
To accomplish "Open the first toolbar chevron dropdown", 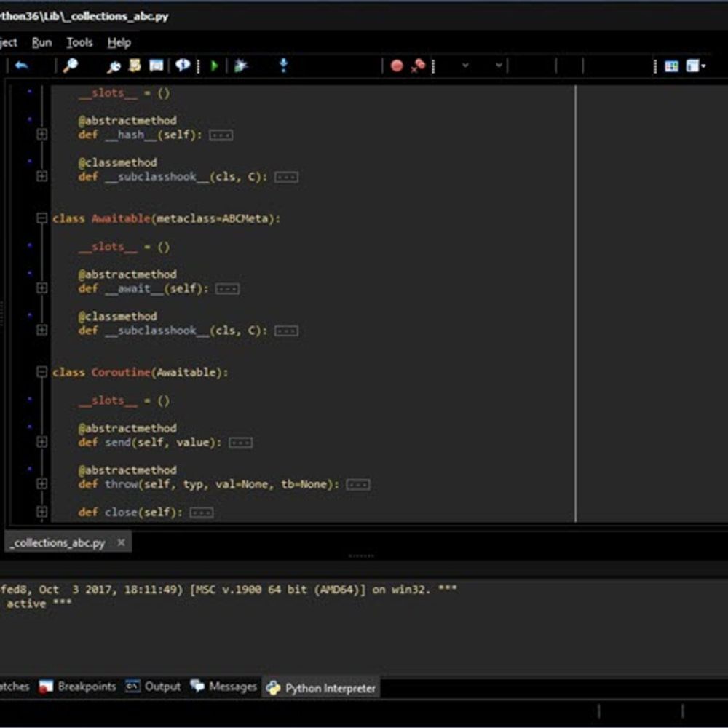I will (x=465, y=66).
